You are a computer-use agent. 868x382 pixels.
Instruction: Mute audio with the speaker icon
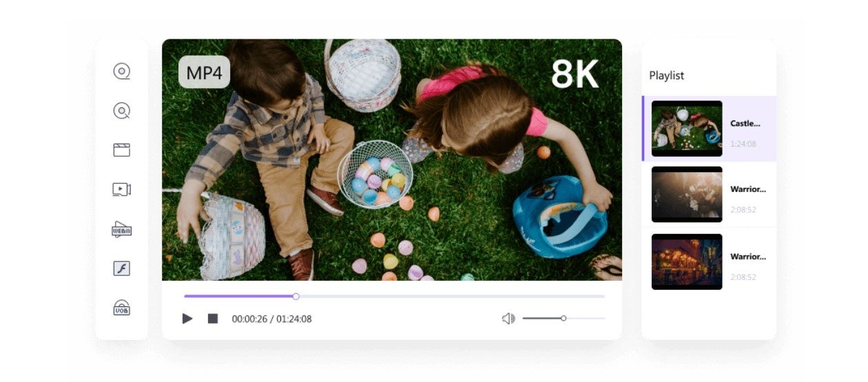[x=508, y=319]
